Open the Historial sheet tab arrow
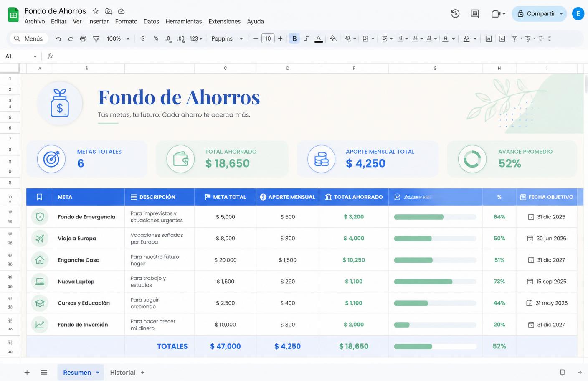This screenshot has width=588, height=381. [x=142, y=373]
